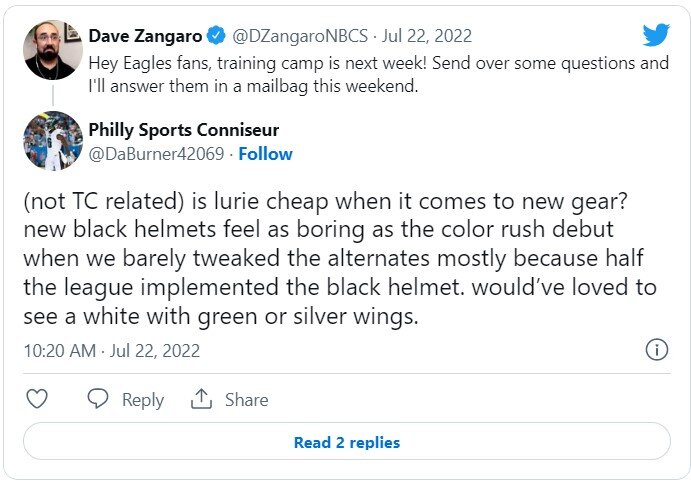691x481 pixels.
Task: Click the share arrow icon
Action: tap(202, 399)
